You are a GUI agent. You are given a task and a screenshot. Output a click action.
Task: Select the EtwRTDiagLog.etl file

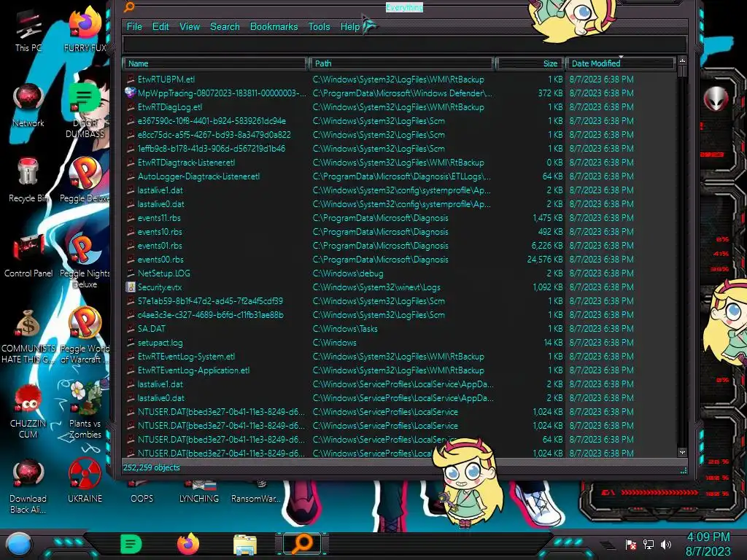pos(170,107)
